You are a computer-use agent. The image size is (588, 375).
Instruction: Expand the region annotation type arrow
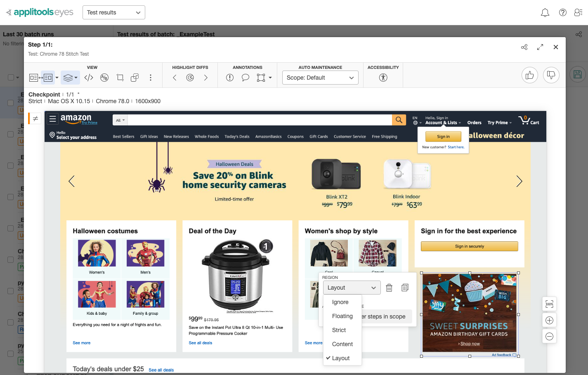(x=270, y=78)
